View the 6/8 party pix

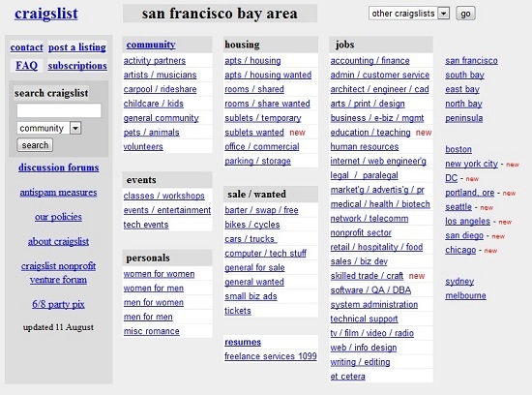(x=58, y=304)
